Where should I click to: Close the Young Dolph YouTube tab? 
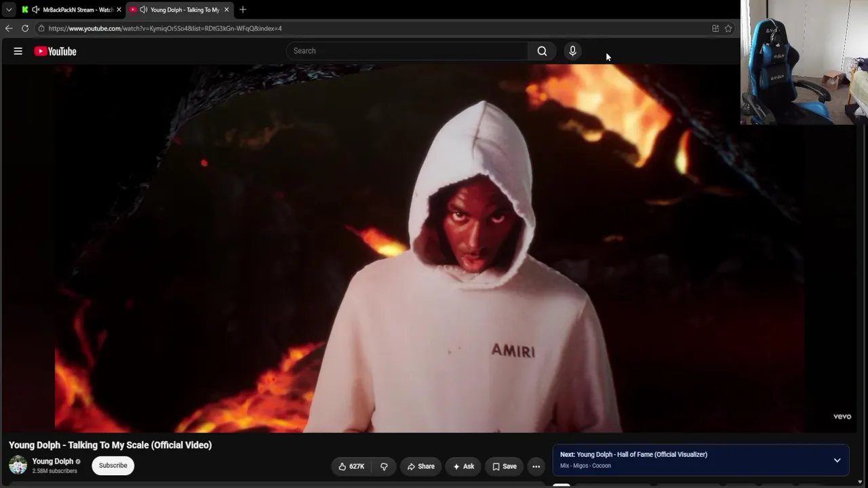tap(226, 9)
